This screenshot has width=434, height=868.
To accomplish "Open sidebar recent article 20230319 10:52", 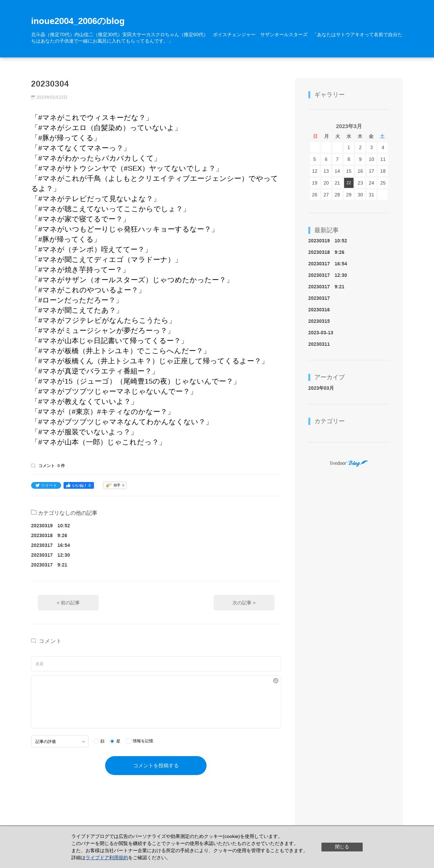I will tap(328, 241).
